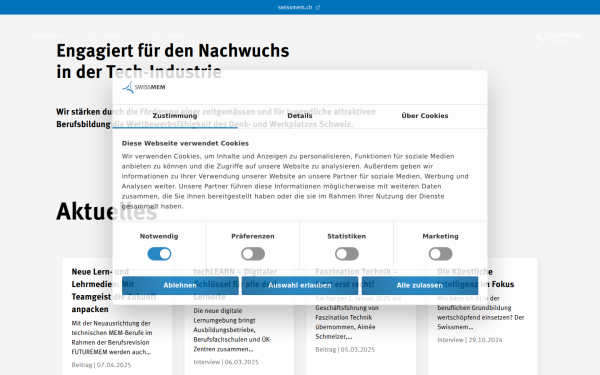Click the date text Interview | 06.03.2025
600x375 pixels.
[226, 362]
